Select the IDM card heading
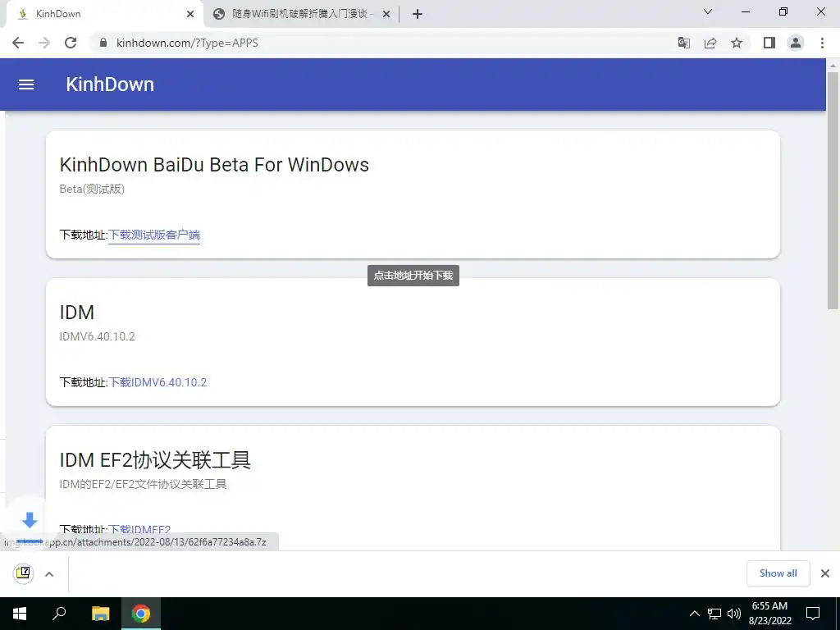Viewport: 840px width, 630px height. point(76,313)
